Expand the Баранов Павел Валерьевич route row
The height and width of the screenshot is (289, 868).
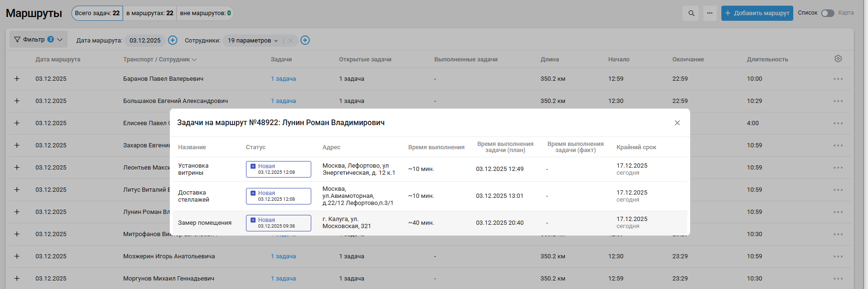pos(17,79)
